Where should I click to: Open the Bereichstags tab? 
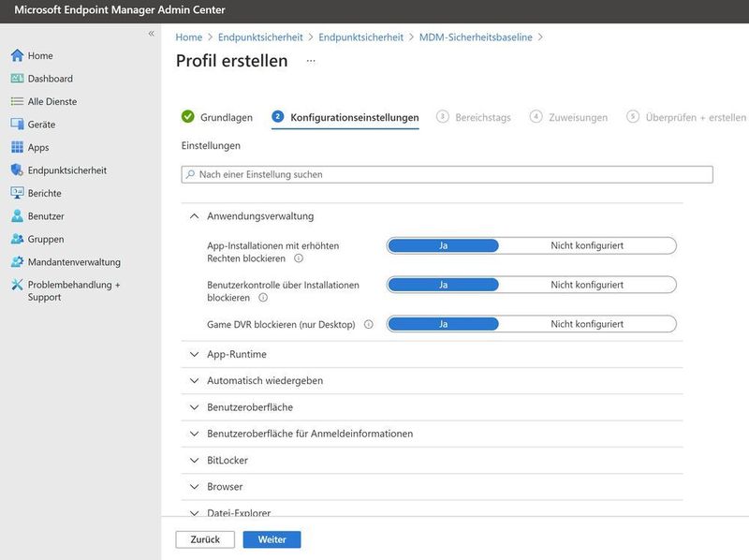point(474,117)
